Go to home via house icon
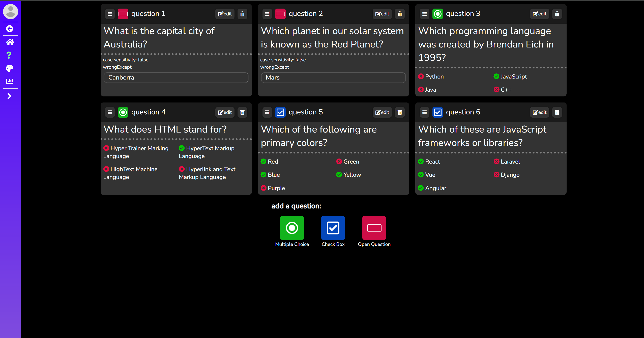 tap(10, 42)
